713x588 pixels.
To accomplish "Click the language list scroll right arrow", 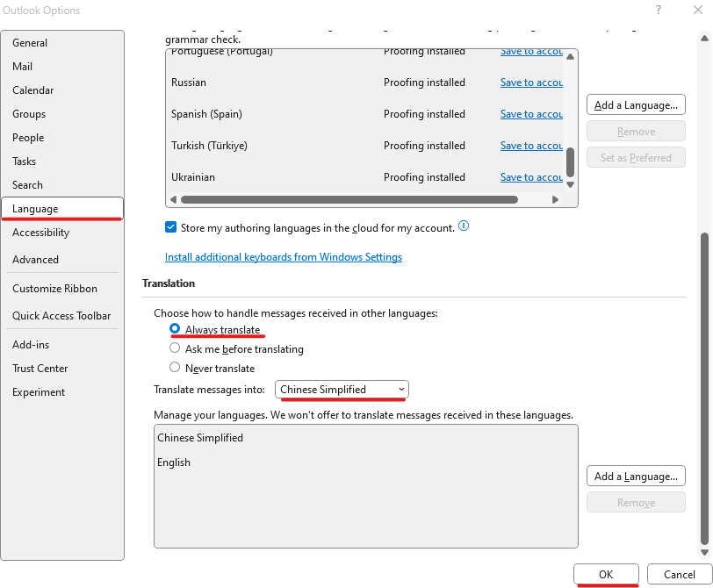I will [x=555, y=199].
